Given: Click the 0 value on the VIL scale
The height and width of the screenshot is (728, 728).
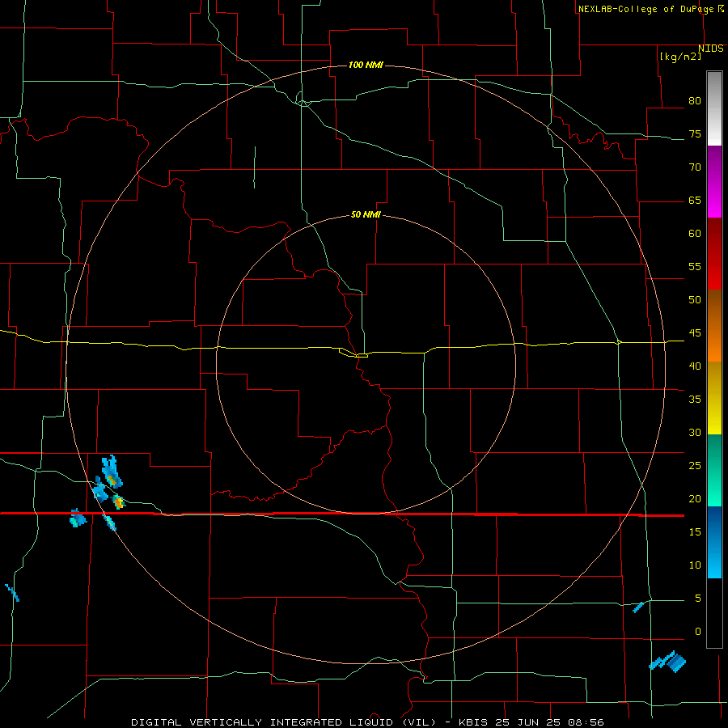Looking at the screenshot, I should (x=698, y=632).
